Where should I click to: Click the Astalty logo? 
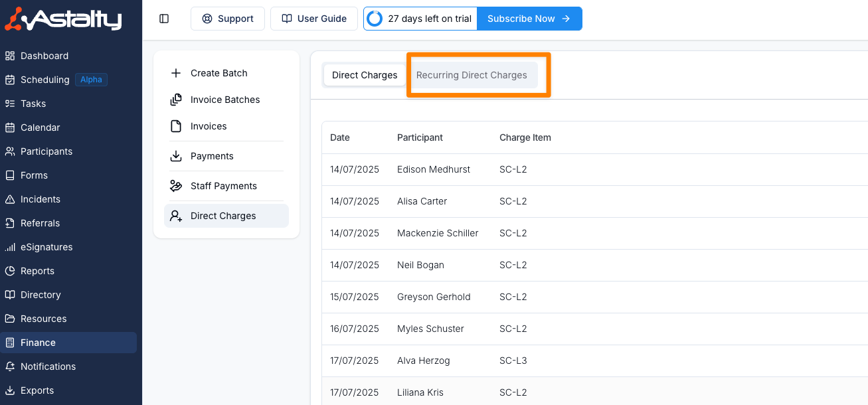(64, 19)
